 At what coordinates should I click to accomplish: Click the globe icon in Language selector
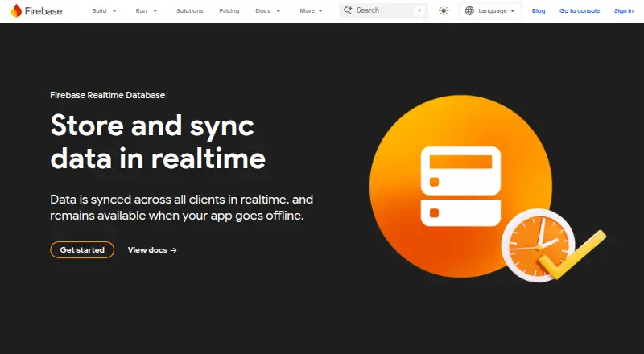pyautogui.click(x=469, y=11)
